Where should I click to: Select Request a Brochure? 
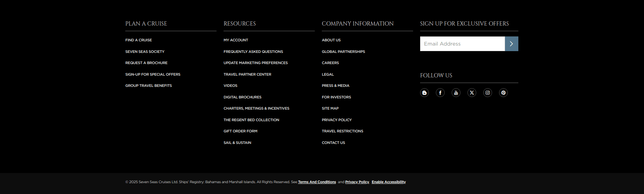[146, 63]
